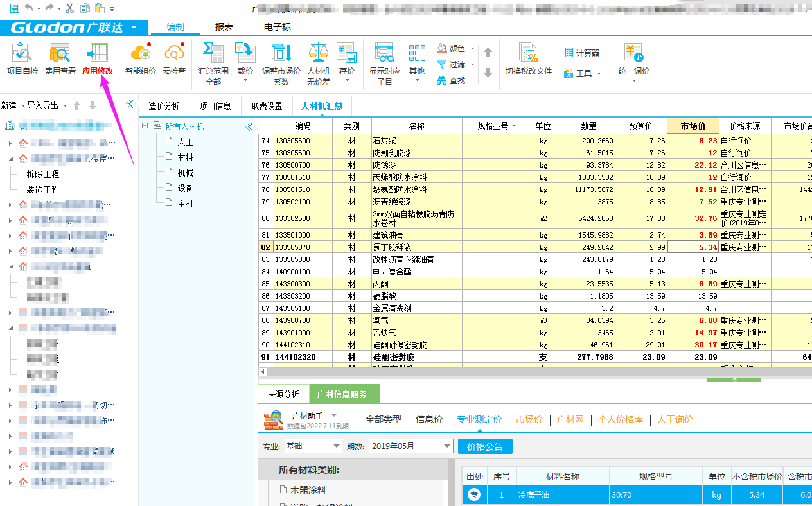Click the 价格公告 button

(485, 446)
